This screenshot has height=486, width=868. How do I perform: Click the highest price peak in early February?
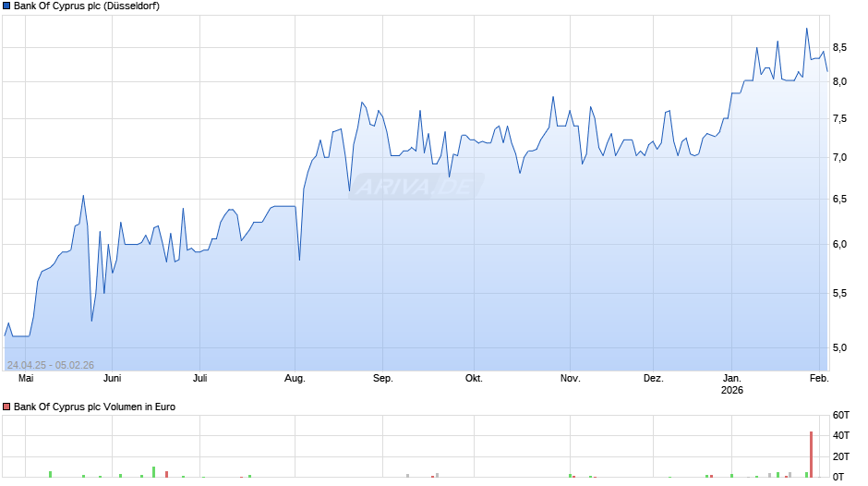click(x=806, y=29)
